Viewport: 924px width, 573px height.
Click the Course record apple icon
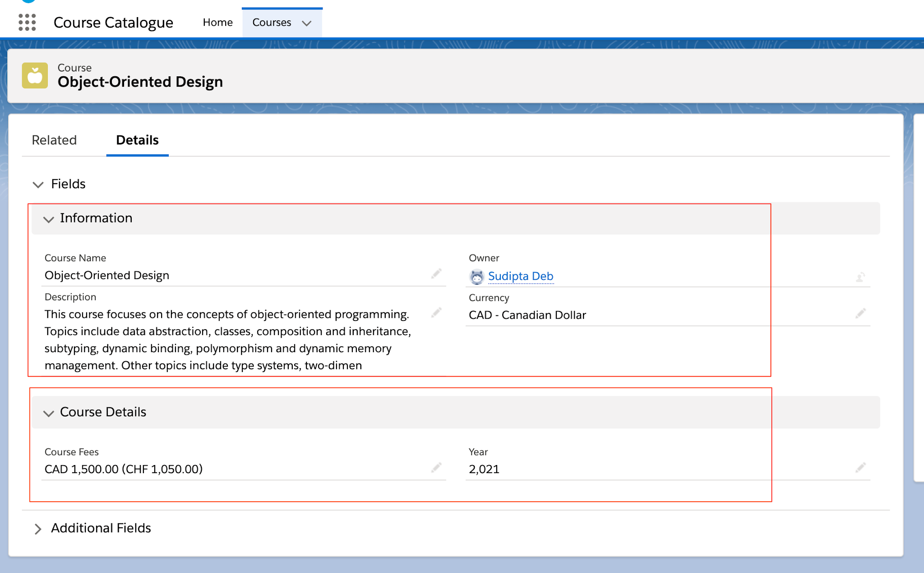tap(35, 75)
